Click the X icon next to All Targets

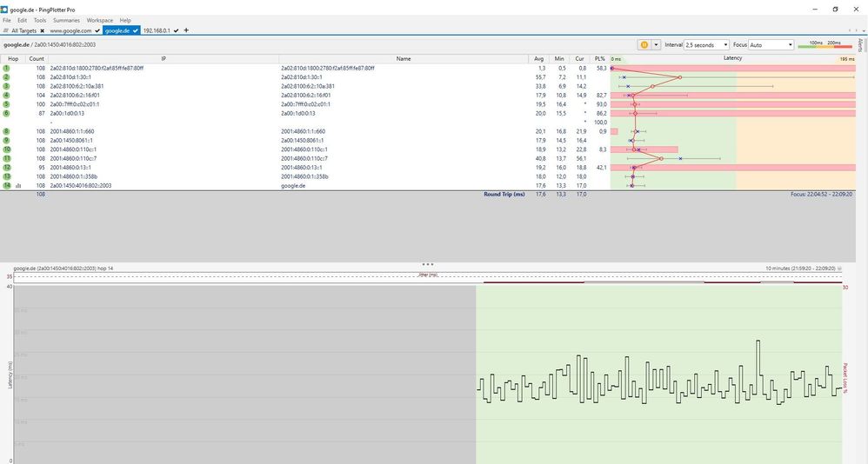[42, 30]
